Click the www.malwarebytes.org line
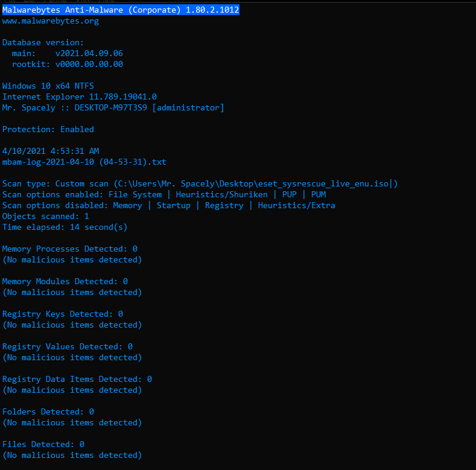Screen dimensions: 476x470 coord(51,21)
